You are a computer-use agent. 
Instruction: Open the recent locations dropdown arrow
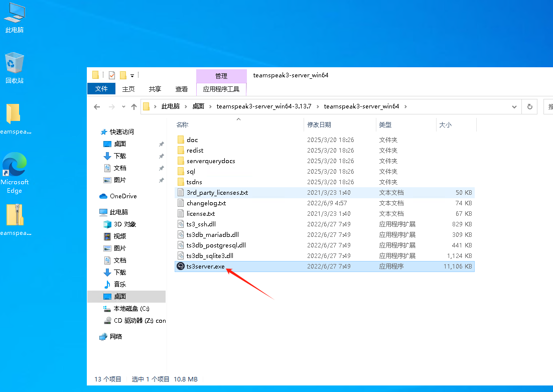coord(123,106)
